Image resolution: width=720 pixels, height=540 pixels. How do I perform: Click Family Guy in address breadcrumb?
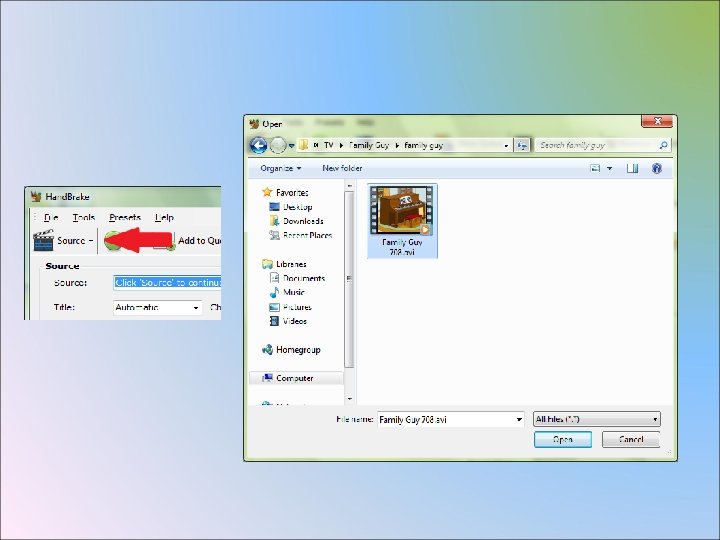point(369,146)
